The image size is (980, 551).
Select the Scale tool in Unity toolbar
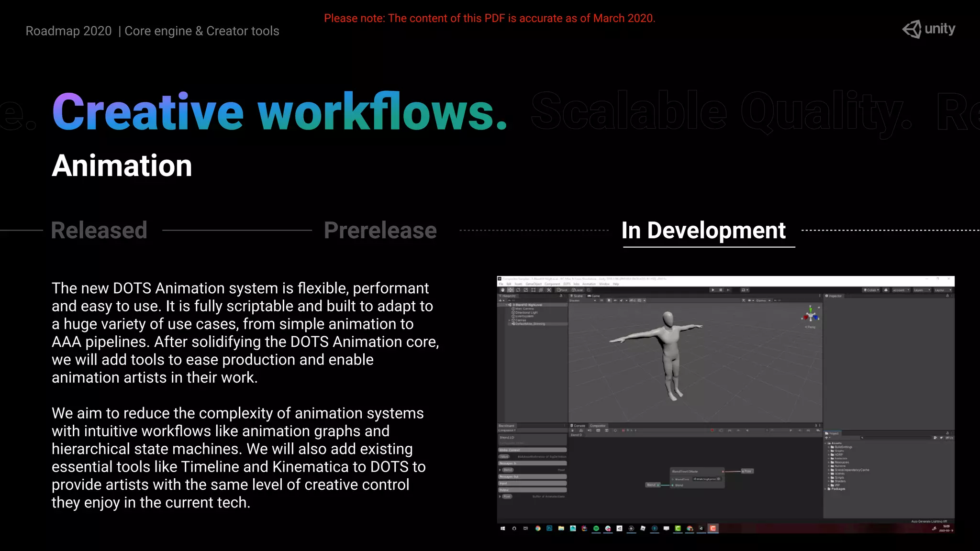coord(526,290)
